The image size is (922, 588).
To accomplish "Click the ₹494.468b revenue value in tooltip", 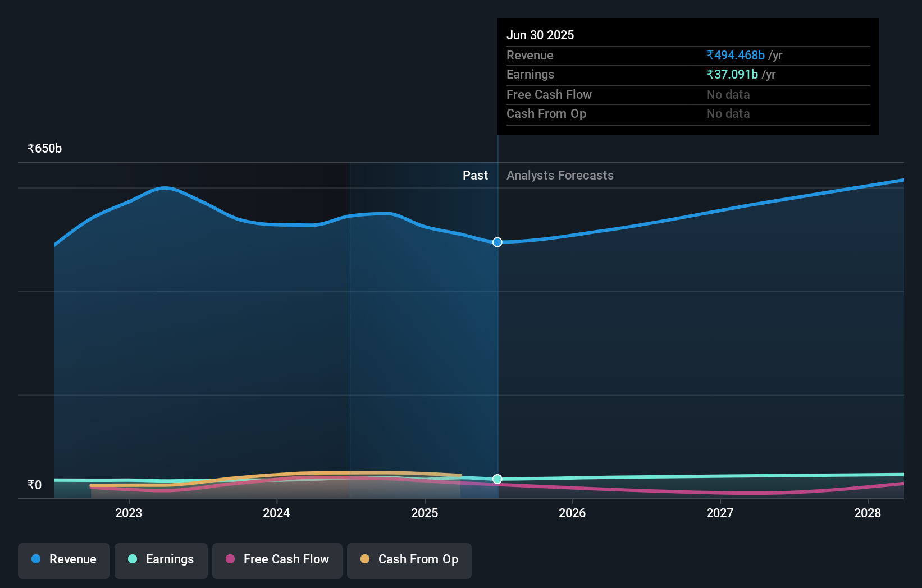I will click(736, 55).
